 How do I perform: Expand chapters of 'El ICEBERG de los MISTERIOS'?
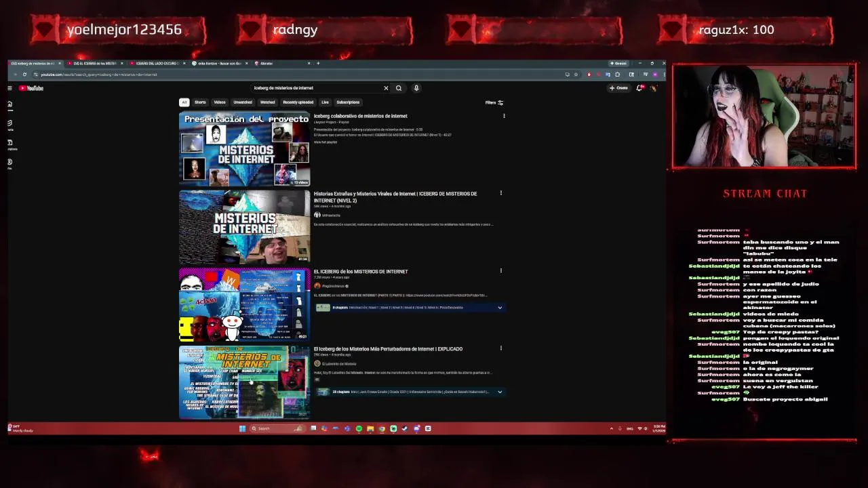[x=500, y=308]
